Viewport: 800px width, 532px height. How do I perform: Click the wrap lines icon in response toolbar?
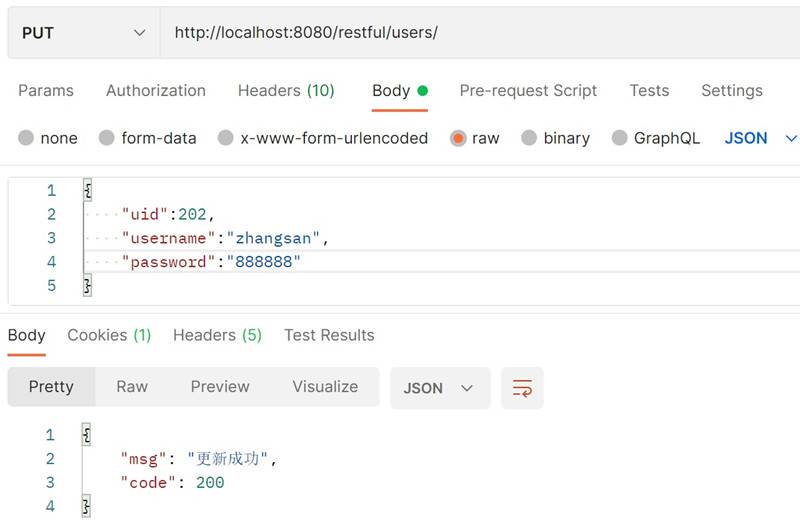pyautogui.click(x=522, y=388)
